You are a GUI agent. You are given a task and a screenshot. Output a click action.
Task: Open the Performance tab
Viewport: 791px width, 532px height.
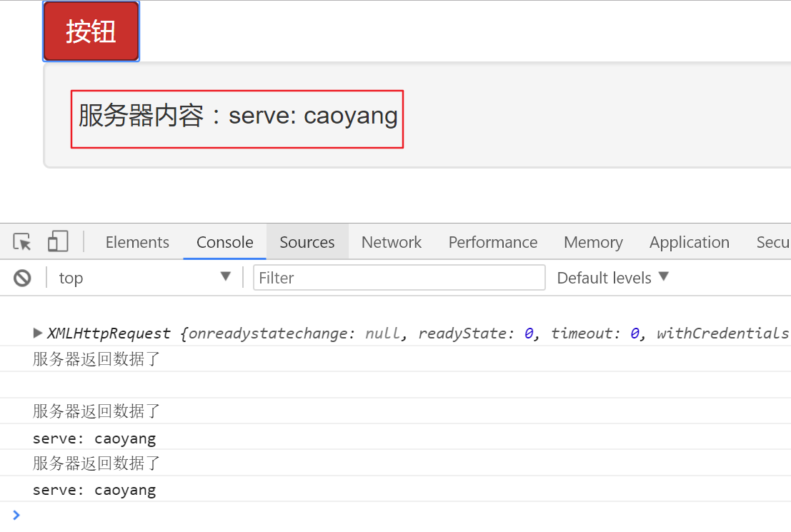(x=493, y=242)
